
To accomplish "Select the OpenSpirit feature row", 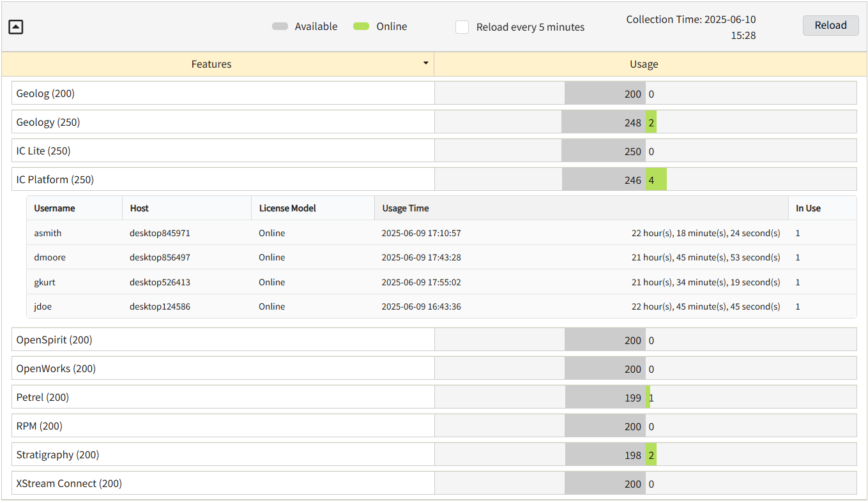I will [x=224, y=340].
